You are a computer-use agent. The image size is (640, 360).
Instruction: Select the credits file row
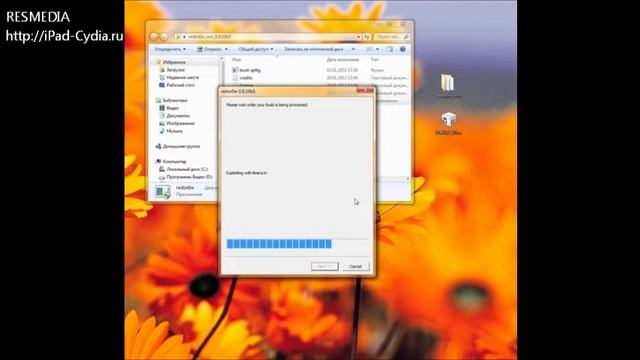320,78
